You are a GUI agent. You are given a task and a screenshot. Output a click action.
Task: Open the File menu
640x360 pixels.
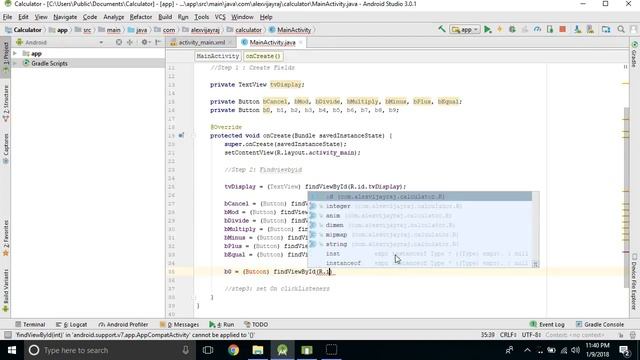point(7,17)
